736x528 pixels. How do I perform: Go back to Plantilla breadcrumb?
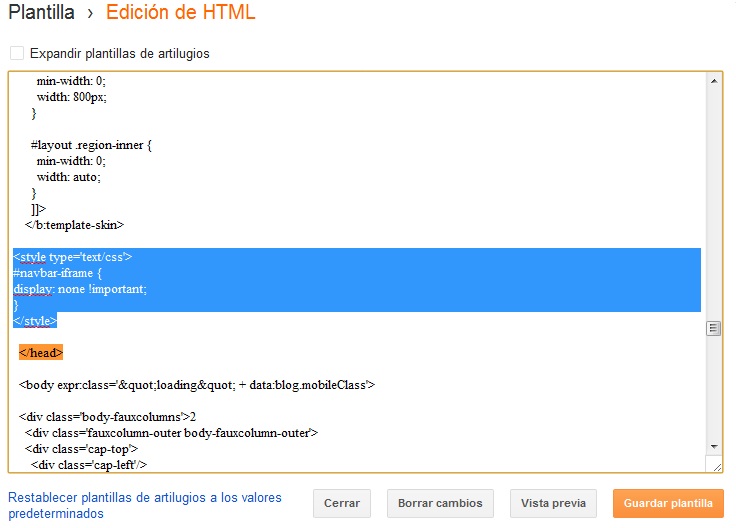click(41, 12)
